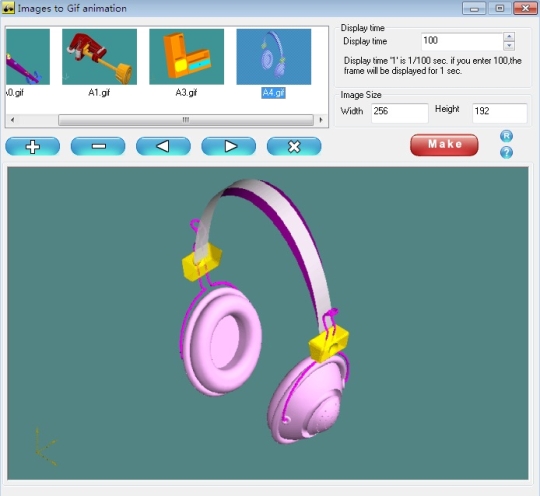Increase display time with the up spinner
This screenshot has height=496, width=540.
(509, 37)
